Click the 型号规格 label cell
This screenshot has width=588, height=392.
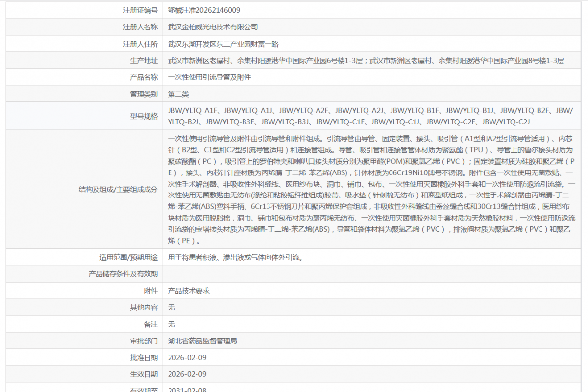(84, 116)
